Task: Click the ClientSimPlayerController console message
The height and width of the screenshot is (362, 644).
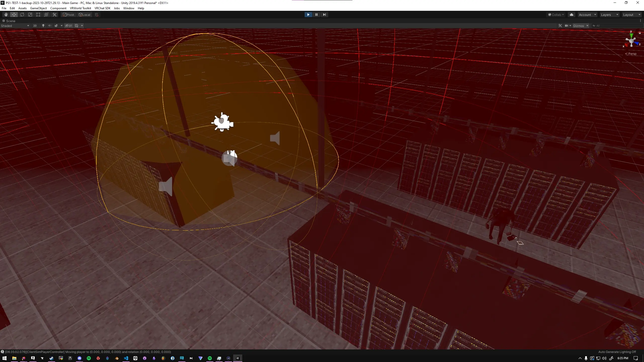Action: [88, 352]
